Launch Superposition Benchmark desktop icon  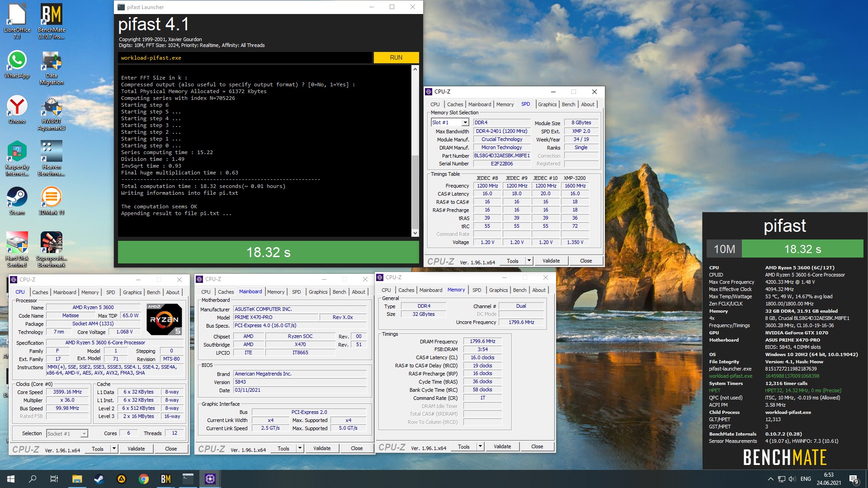point(52,249)
